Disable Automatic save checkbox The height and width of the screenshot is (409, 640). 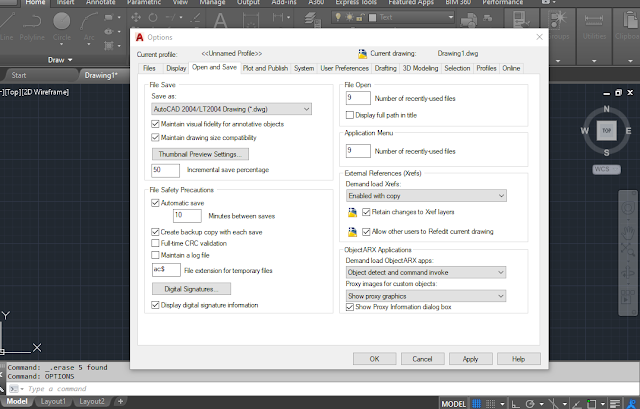[x=155, y=203]
